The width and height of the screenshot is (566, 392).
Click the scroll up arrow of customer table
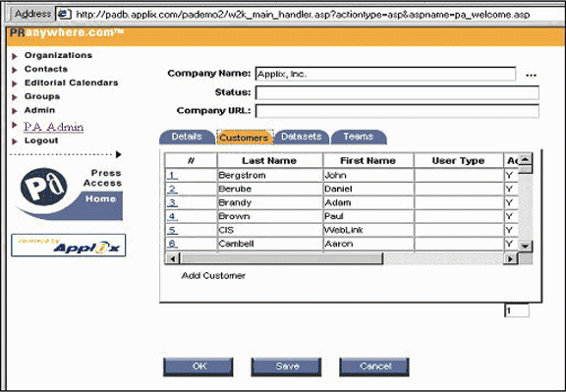[x=525, y=159]
